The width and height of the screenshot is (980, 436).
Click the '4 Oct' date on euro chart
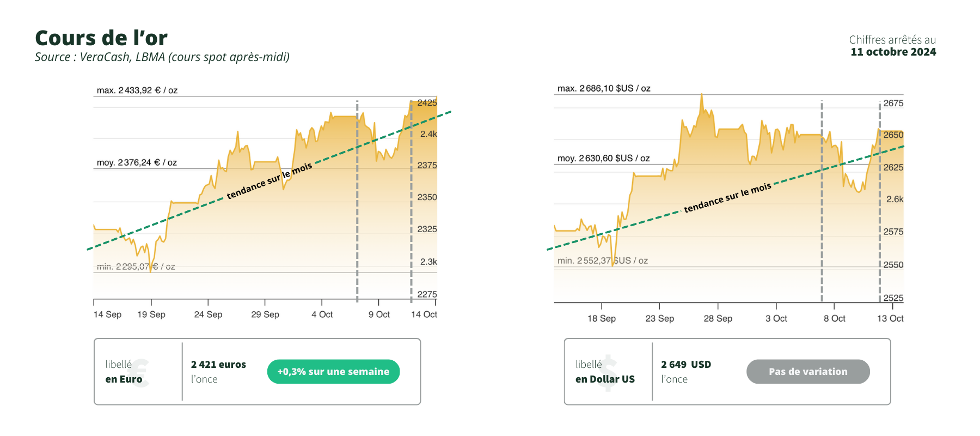click(322, 314)
